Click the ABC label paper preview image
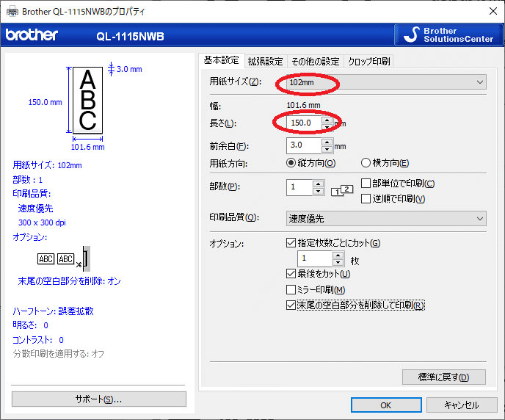Viewport: 505px width, 420px height. [x=87, y=100]
